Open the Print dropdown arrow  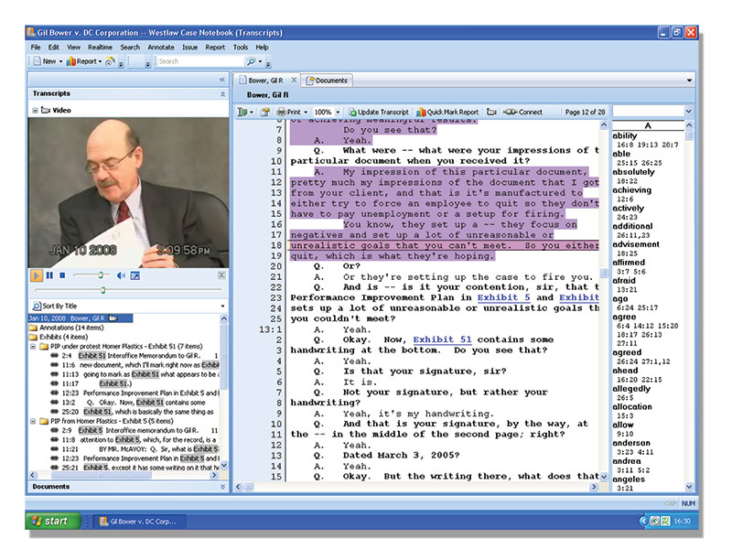pyautogui.click(x=306, y=112)
